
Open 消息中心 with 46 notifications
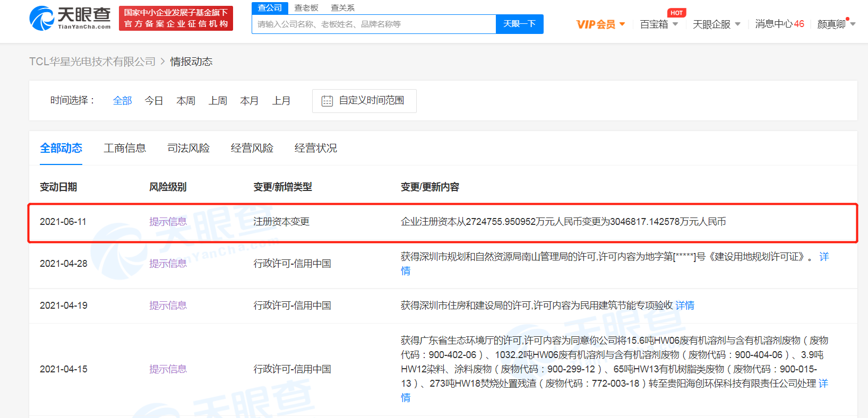[779, 24]
